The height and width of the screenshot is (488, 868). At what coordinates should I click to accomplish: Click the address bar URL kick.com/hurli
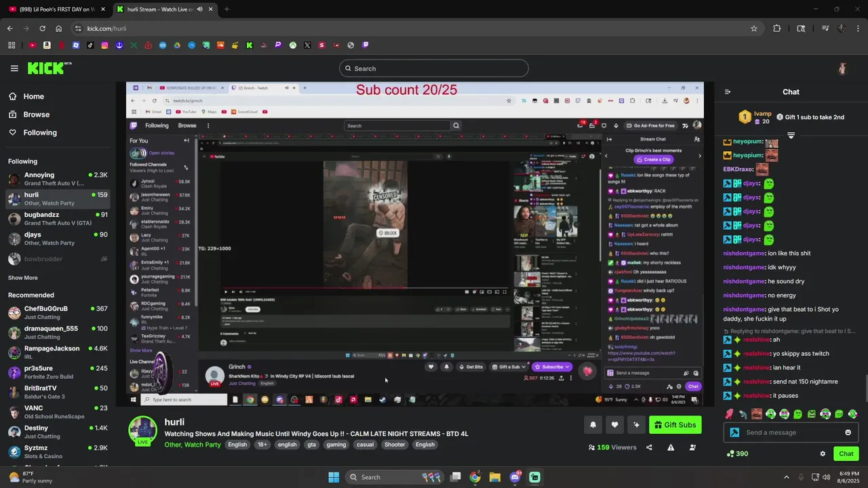pos(106,28)
